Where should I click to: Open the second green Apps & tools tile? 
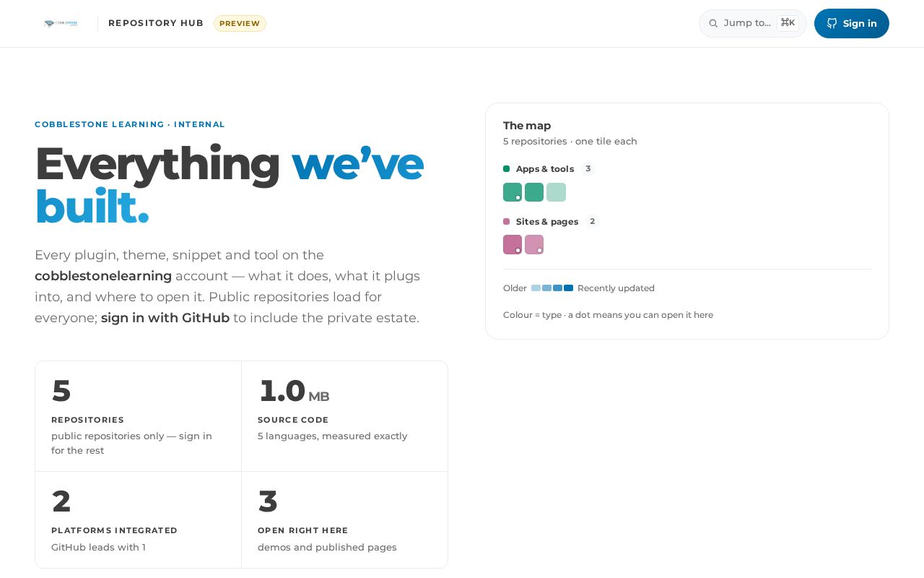[x=534, y=192]
